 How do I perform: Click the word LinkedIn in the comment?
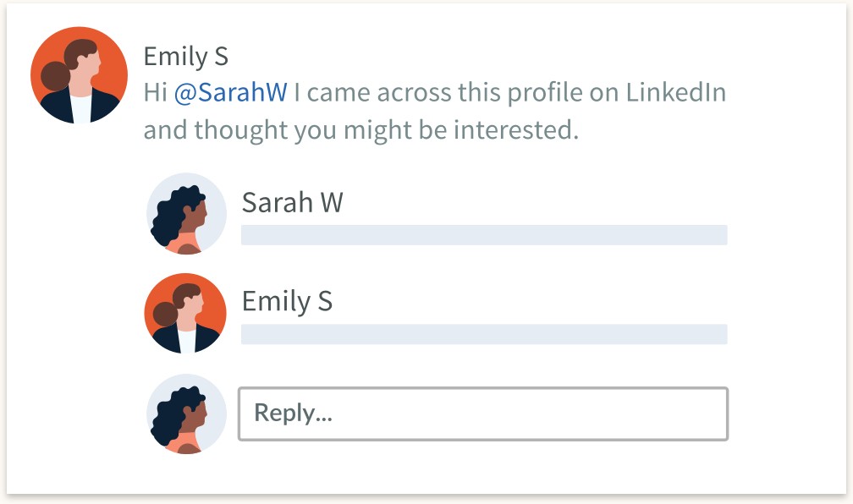(675, 92)
